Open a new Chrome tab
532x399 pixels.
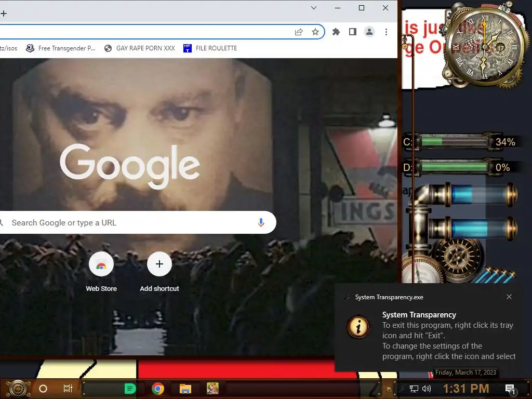pyautogui.click(x=4, y=14)
